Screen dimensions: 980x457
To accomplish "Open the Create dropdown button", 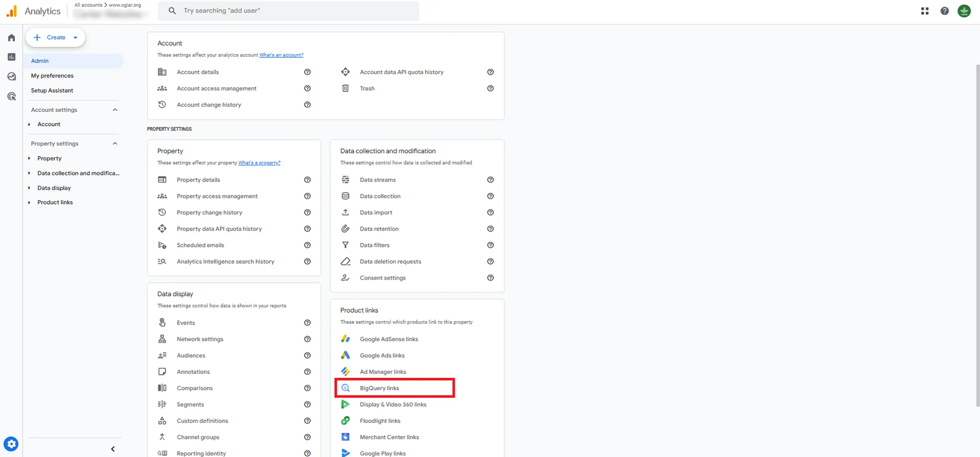I will [x=56, y=37].
